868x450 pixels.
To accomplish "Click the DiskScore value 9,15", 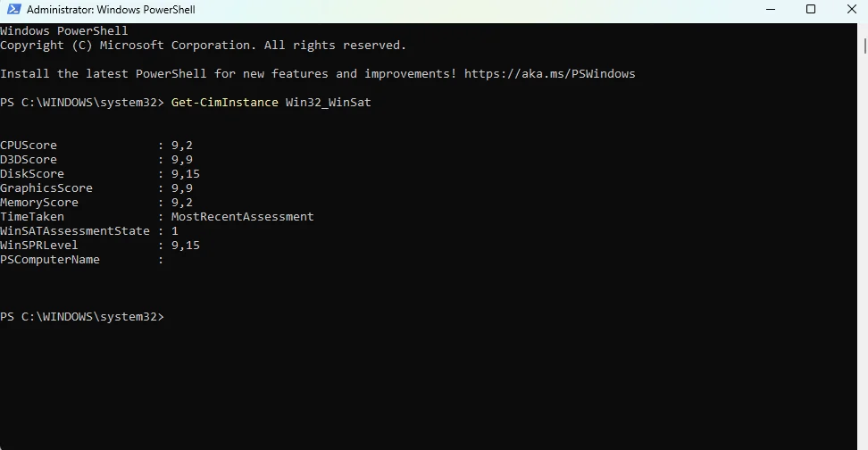I will point(185,174).
